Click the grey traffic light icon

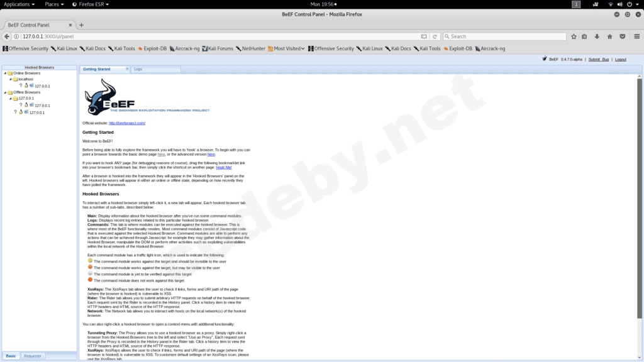(x=90, y=273)
